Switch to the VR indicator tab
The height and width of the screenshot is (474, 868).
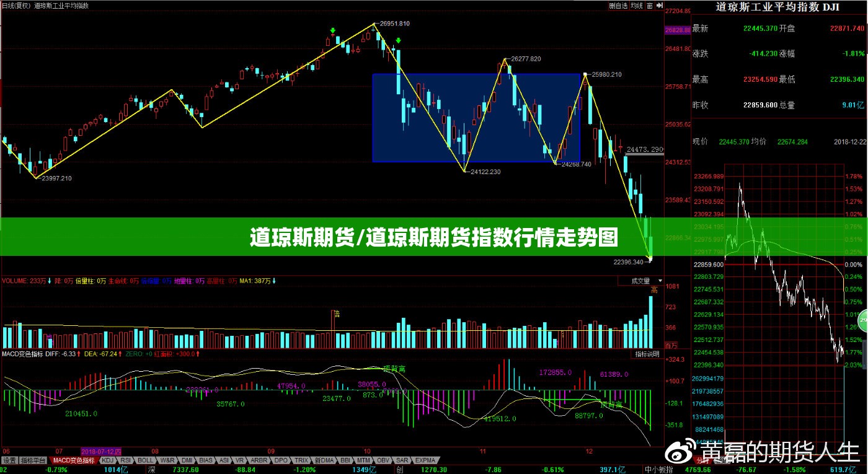point(240,460)
